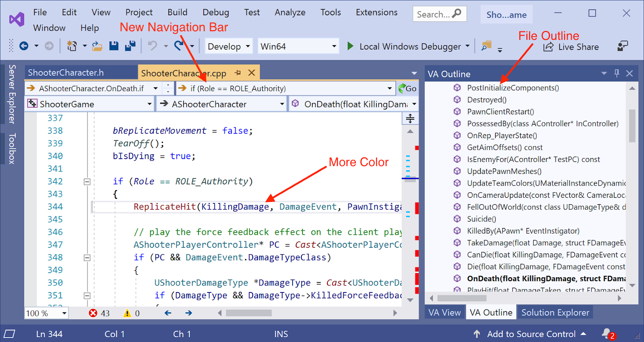This screenshot has height=342, width=644.
Task: Open the Toolbox side tab
Action: pos(12,148)
